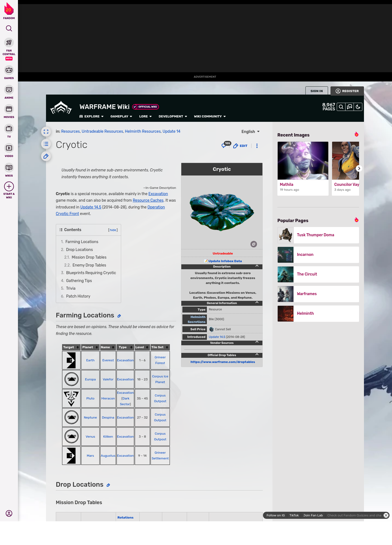The height and width of the screenshot is (545, 392).
Task: Open the Tusk Thumper Doma popular page
Action: (x=318, y=235)
